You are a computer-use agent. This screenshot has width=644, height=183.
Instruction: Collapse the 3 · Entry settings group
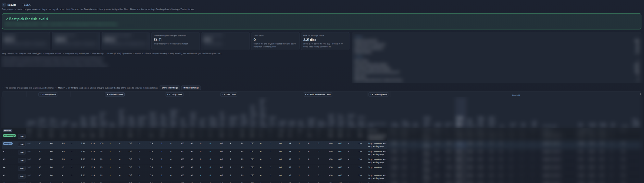point(174,94)
